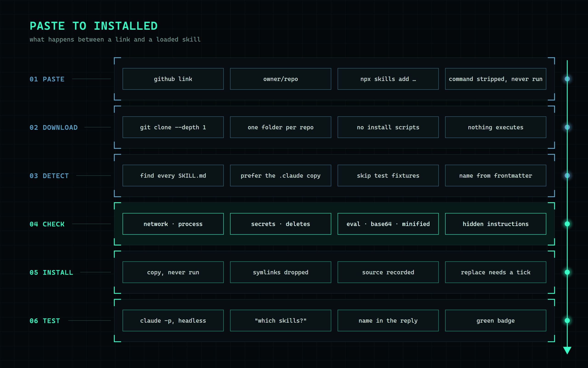
Task: Click the 'skip test fixtures' box
Action: [388, 175]
